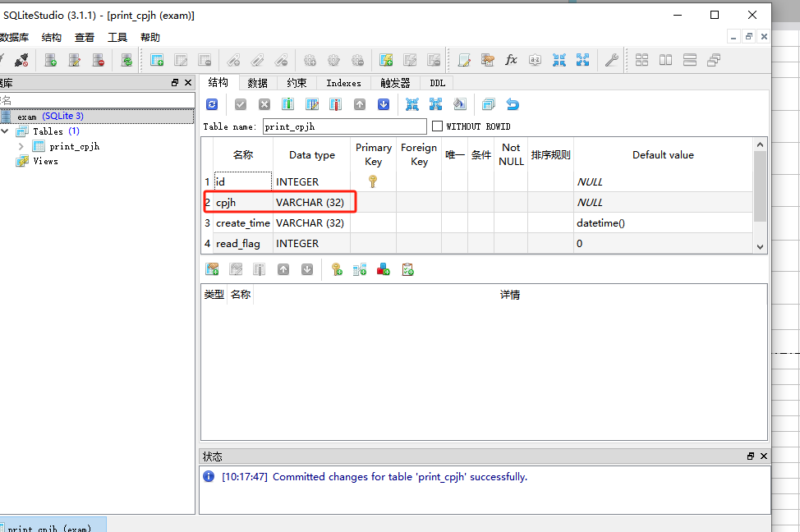The width and height of the screenshot is (800, 532).
Task: Click the edit database icon
Action: [75, 60]
